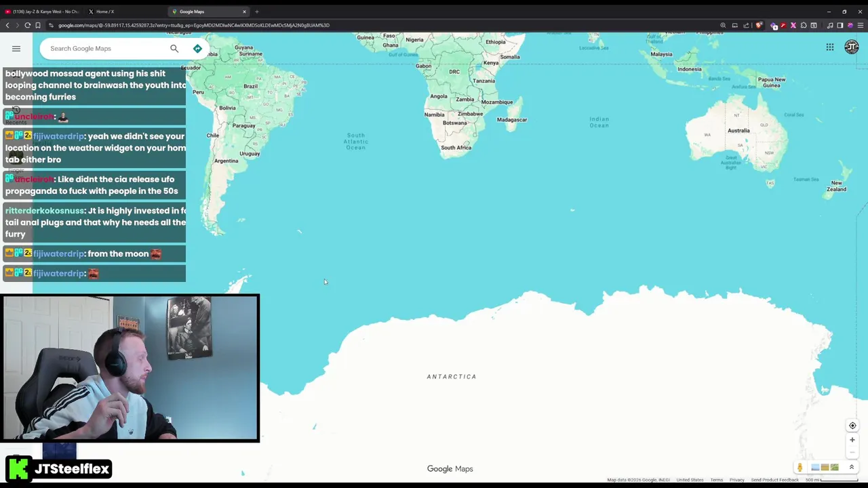The width and height of the screenshot is (868, 488).
Task: Switch to the first imagery thumbnail in layers bar
Action: 815,467
